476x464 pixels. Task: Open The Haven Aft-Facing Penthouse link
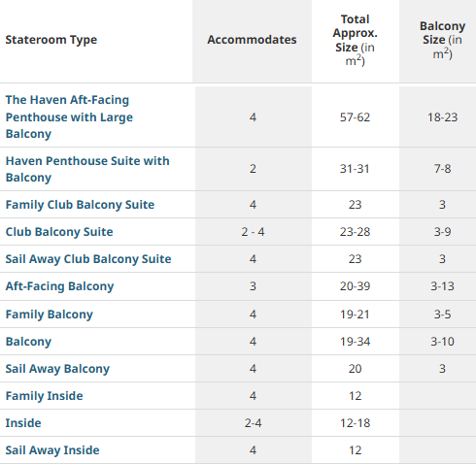click(x=69, y=116)
